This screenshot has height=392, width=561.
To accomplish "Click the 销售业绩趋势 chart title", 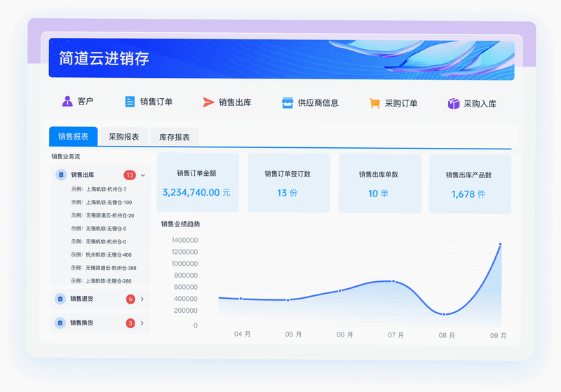I will [x=180, y=224].
